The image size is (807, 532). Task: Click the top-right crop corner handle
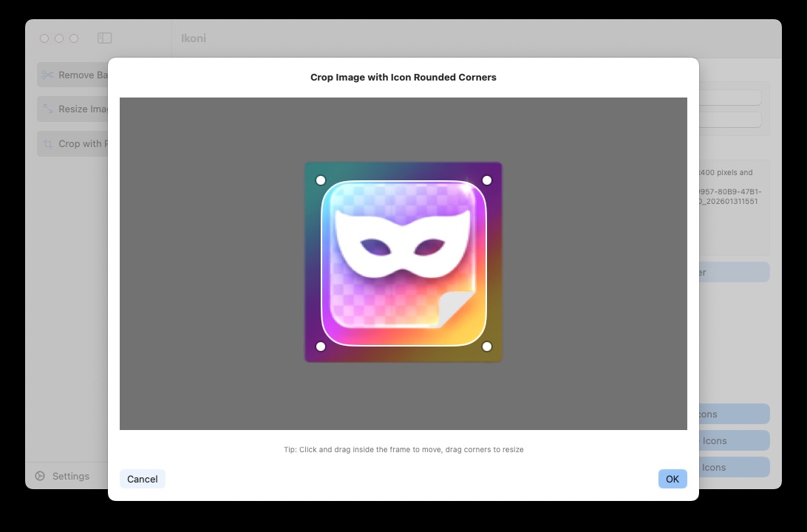click(x=487, y=180)
